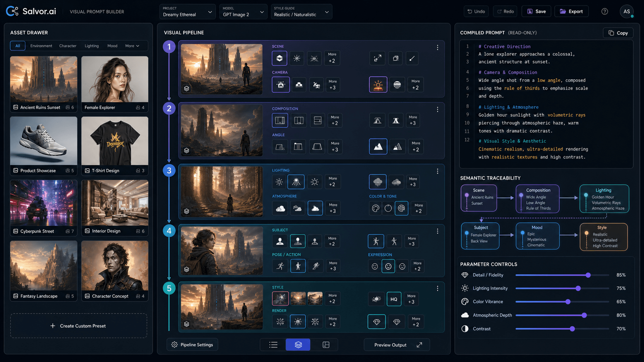Select the highlighted diamond icon beside Render
The width and height of the screenshot is (644, 362).
point(377,321)
